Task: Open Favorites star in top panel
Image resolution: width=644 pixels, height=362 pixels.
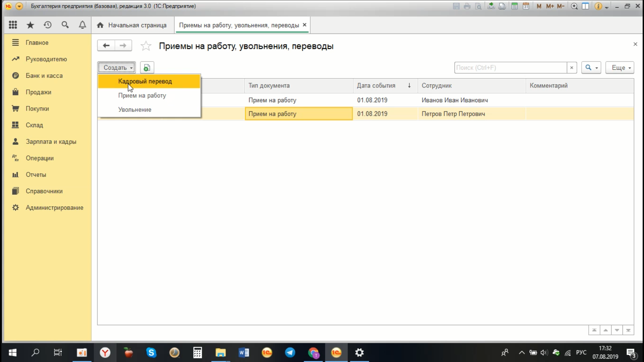Action: pyautogui.click(x=30, y=25)
